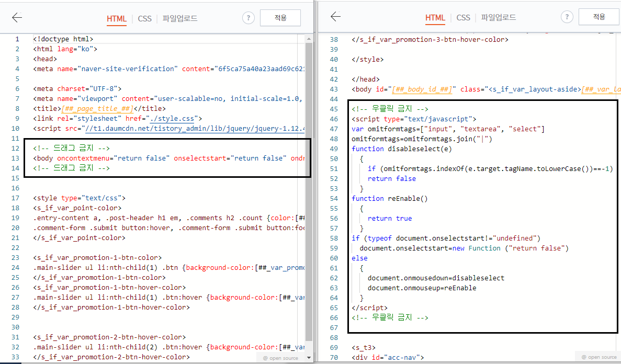Image resolution: width=621 pixels, height=364 pixels.
Task: Click the .entry-content a rule on line 19
Action: [169, 218]
